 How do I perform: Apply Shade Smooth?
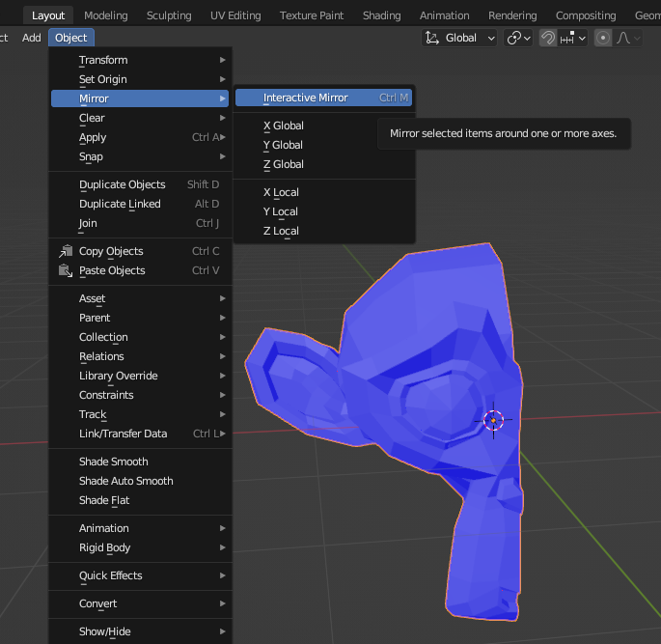[140, 462]
